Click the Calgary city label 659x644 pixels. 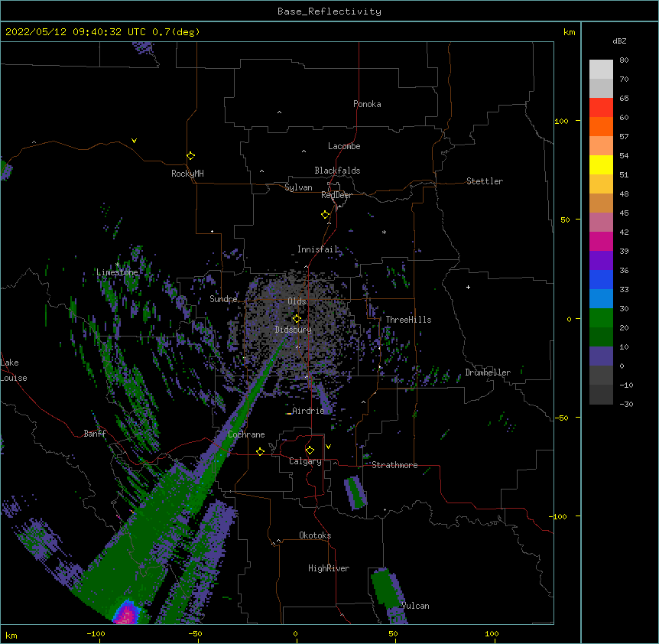[x=305, y=461]
